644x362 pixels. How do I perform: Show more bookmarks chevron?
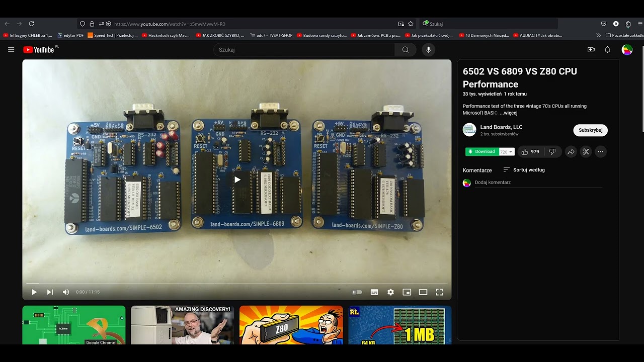[598, 36]
